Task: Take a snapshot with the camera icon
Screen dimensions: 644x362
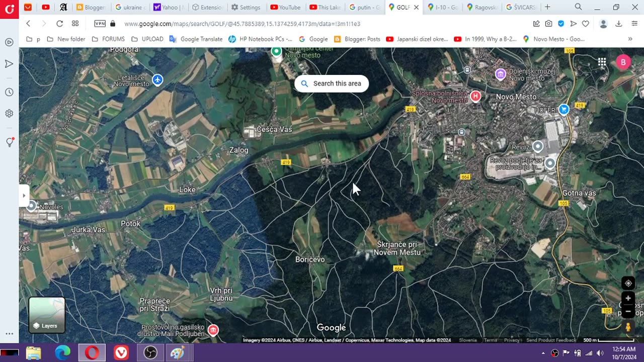Action: (548, 24)
